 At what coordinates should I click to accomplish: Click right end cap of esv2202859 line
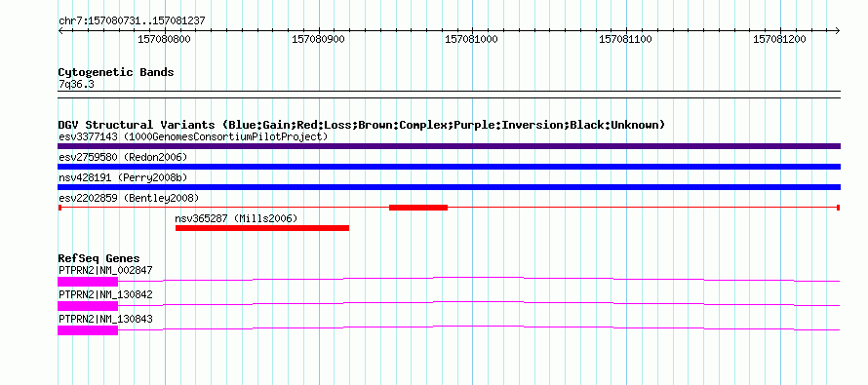(839, 208)
